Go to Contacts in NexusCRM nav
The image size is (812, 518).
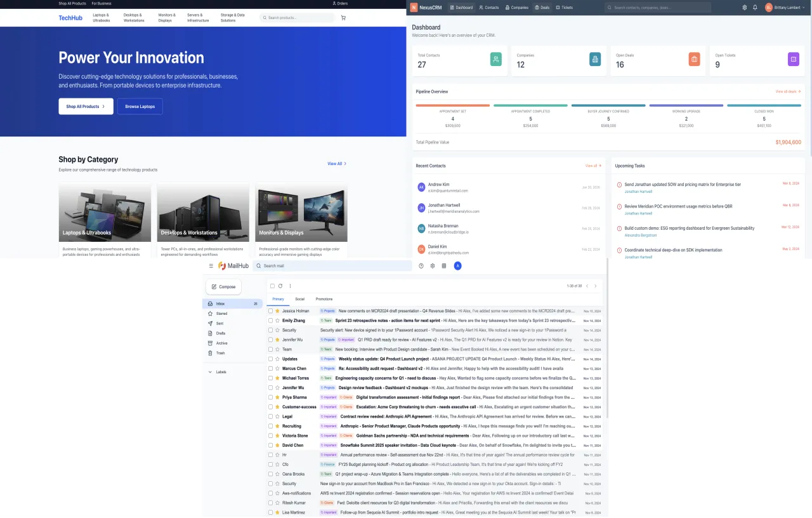point(488,8)
